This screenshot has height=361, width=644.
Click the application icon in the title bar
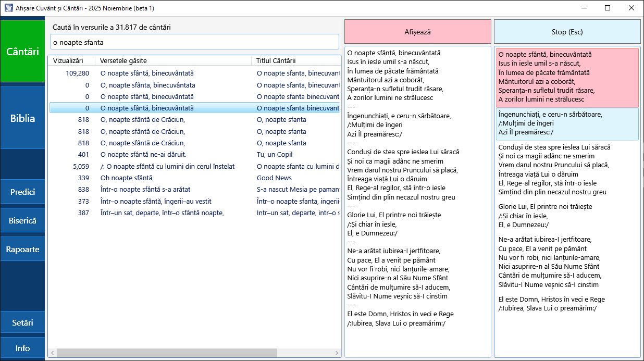(8, 8)
